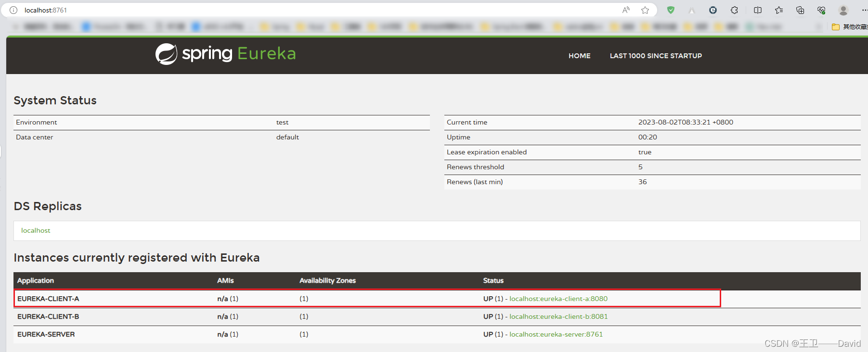Click the Application column header

36,280
